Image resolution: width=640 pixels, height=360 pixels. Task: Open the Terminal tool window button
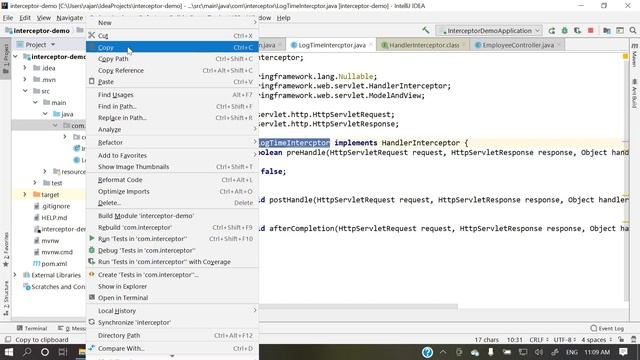(x=32, y=328)
